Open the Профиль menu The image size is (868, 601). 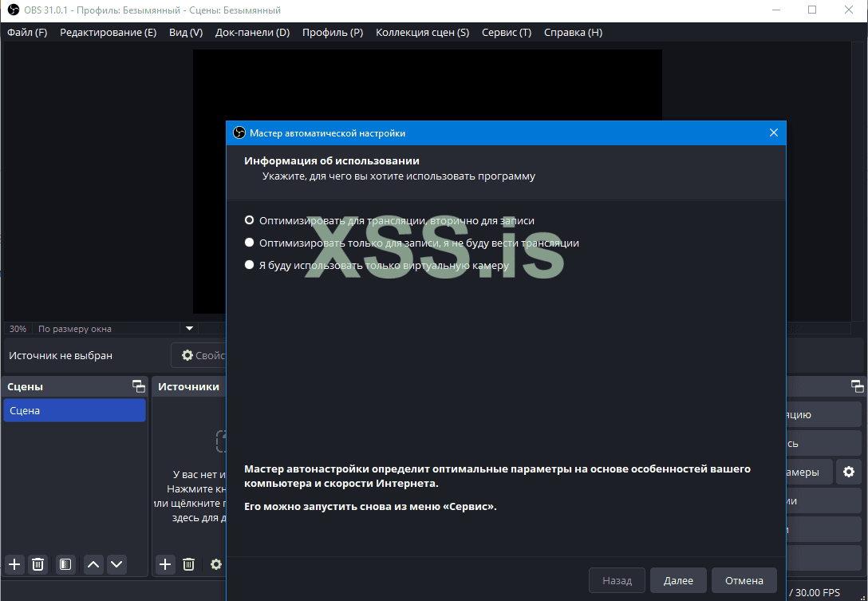coord(333,32)
